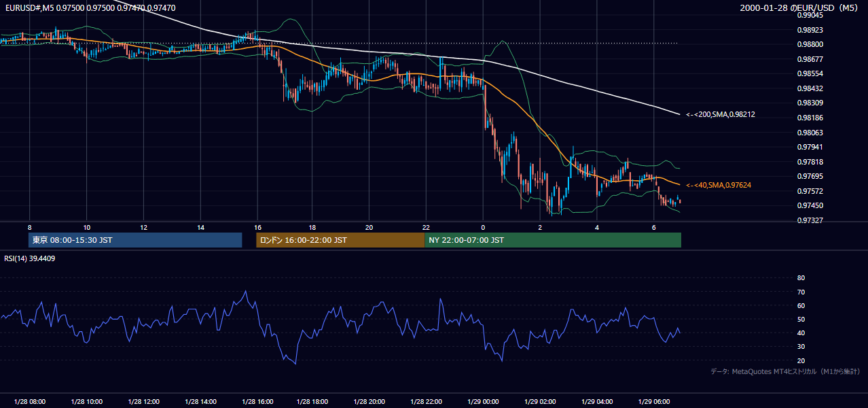This screenshot has width=868, height=408.
Task: Select the ロンドン 16:00-22:00 JST session bar
Action: [340, 240]
